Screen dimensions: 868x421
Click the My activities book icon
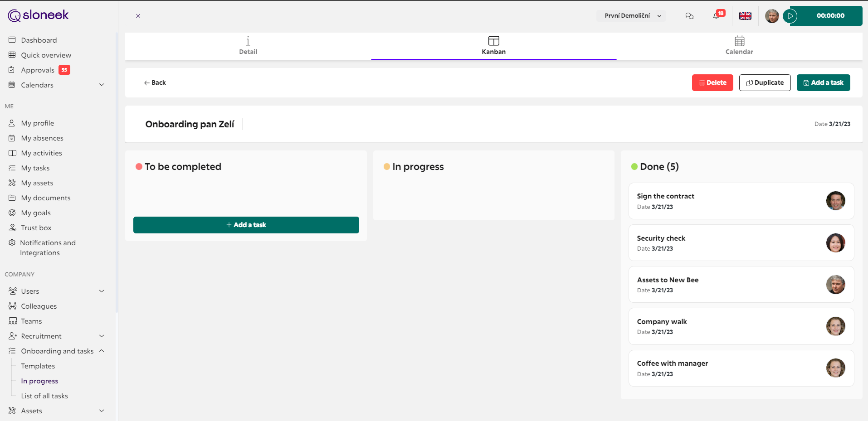pos(12,153)
